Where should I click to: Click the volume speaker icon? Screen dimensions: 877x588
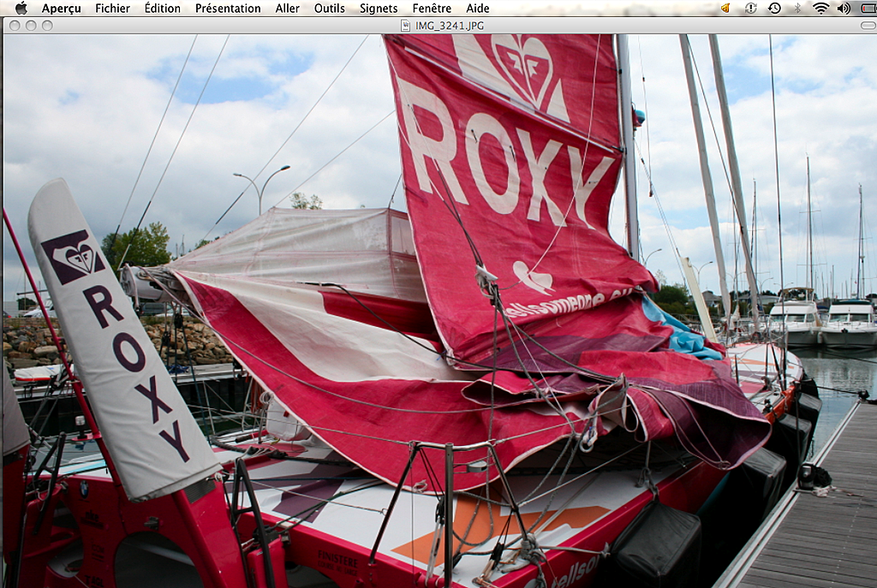tap(844, 8)
